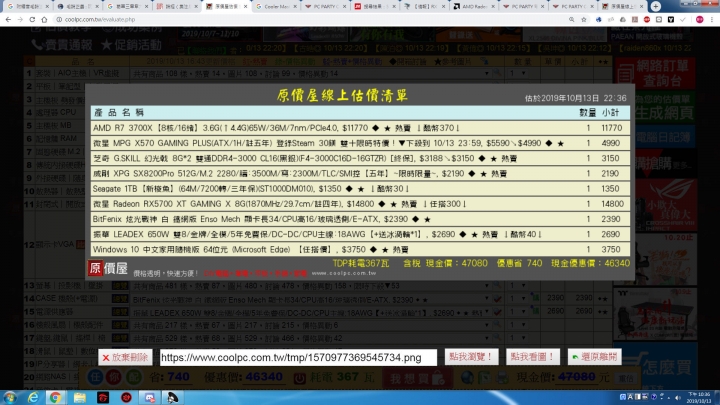Click the globe icon in bottom estimate bar
This screenshot has height=405, width=720.
click(467, 377)
